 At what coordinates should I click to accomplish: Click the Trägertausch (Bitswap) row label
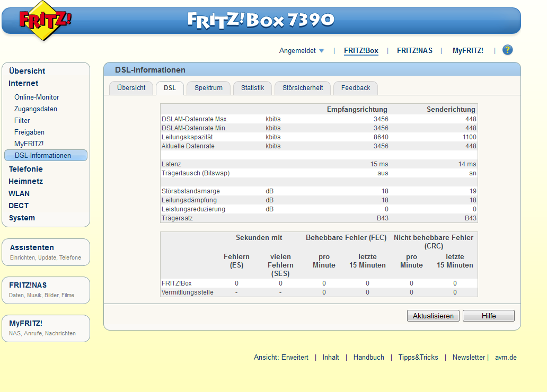point(196,173)
